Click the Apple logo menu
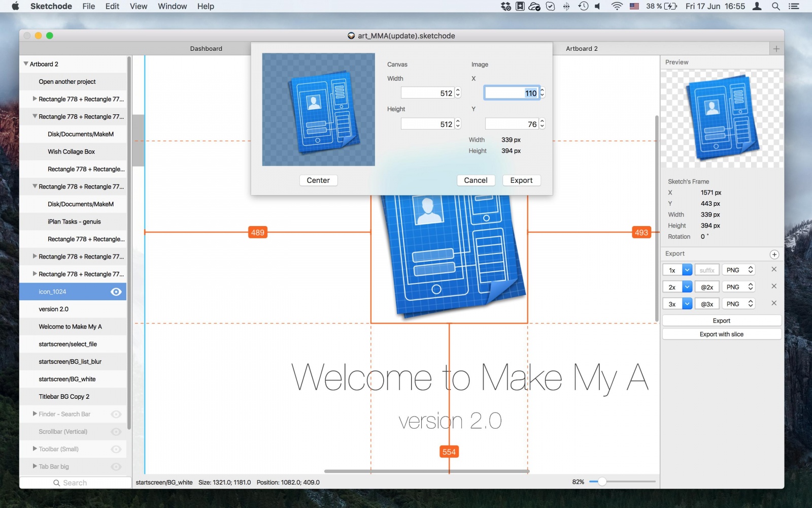The width and height of the screenshot is (812, 508). [x=15, y=6]
